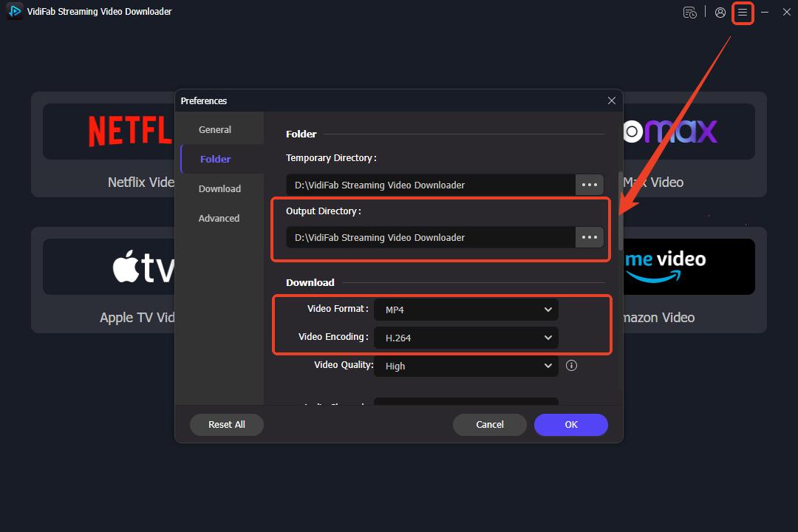Open the Video Encoding dropdown showing H.264
Viewport: 798px width, 532px height.
click(x=466, y=338)
